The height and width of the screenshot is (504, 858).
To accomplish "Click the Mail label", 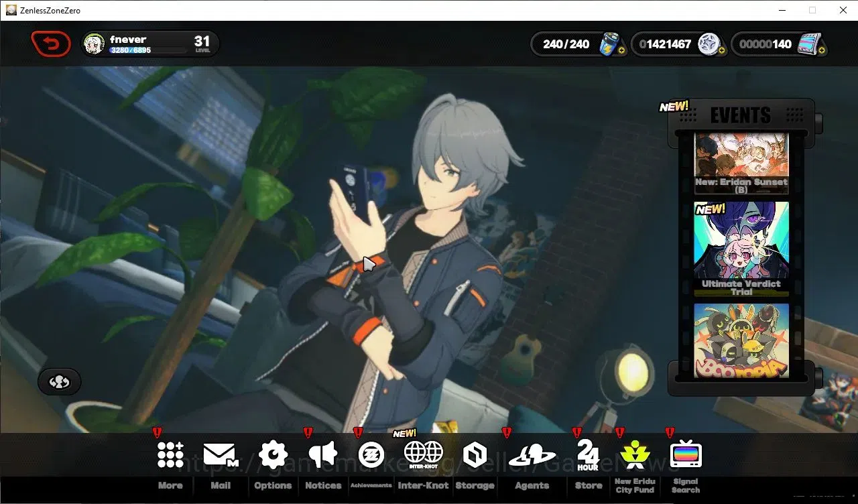I will pos(221,485).
